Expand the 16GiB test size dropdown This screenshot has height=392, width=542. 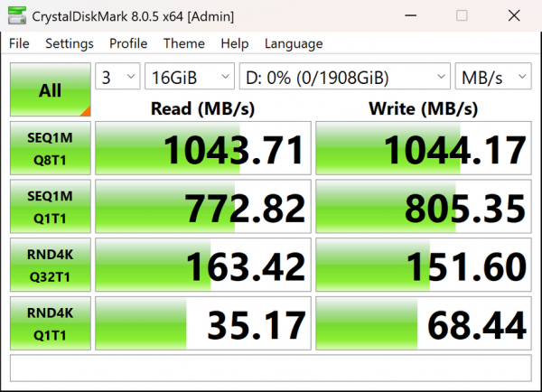tap(190, 76)
